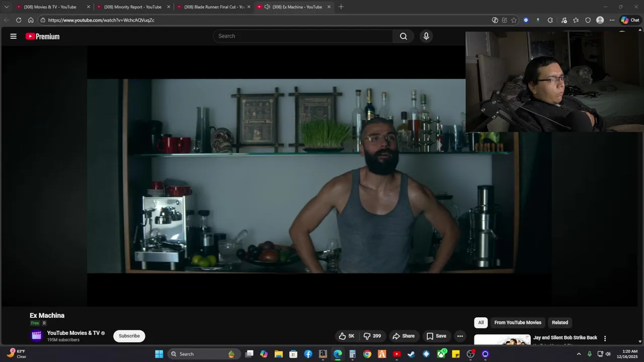This screenshot has width=644, height=362.
Task: Open browser settings and more menu
Action: (612, 20)
